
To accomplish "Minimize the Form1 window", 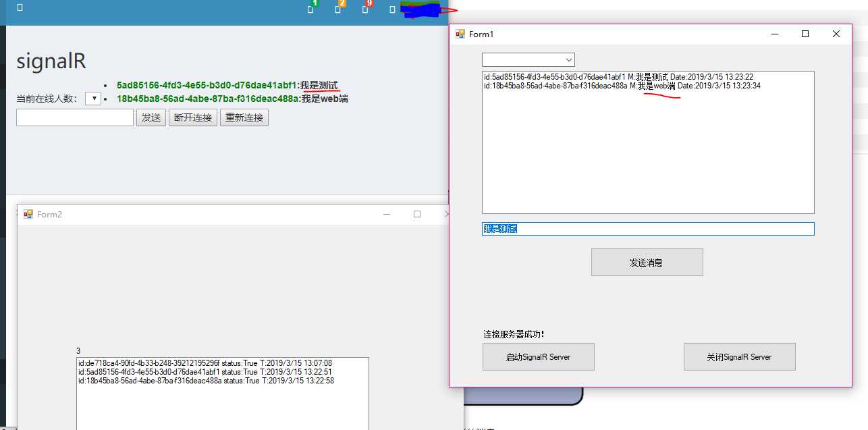I will 774,34.
